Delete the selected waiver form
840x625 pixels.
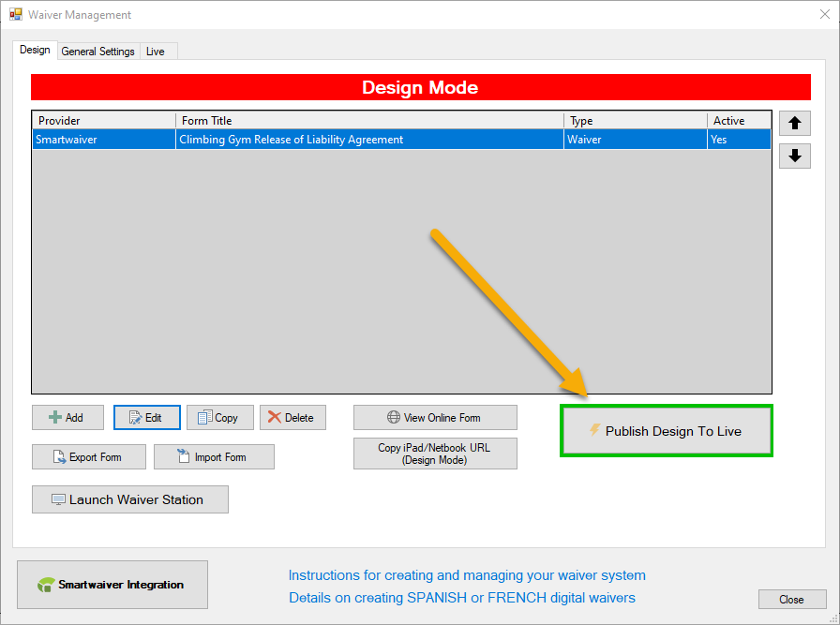click(292, 417)
